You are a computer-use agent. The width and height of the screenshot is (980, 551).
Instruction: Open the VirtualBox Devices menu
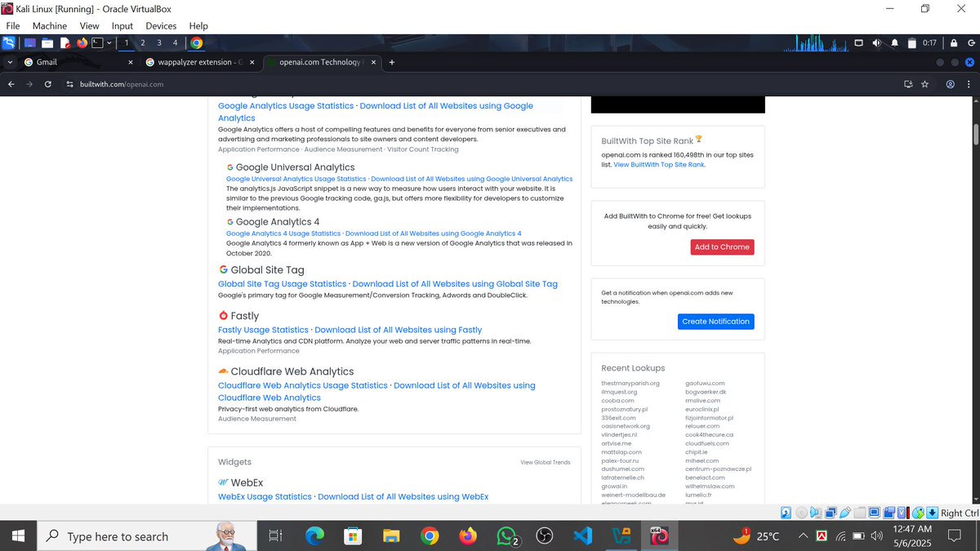pos(161,26)
